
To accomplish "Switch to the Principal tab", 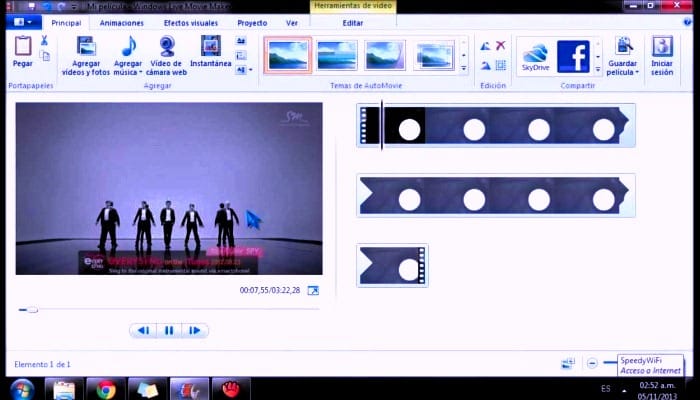I will pyautogui.click(x=66, y=23).
